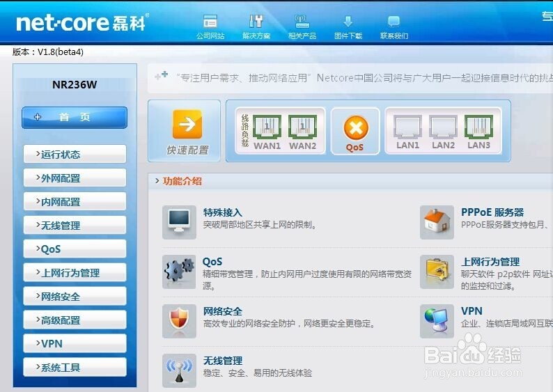Click the 版本：V1.8(beta4) version text
The width and height of the screenshot is (553, 392).
[x=48, y=52]
